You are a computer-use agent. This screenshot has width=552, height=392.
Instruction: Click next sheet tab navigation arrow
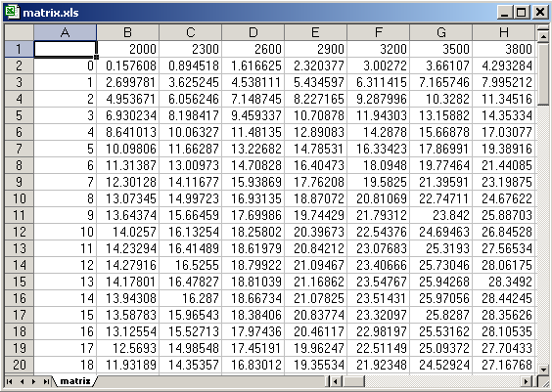click(34, 381)
